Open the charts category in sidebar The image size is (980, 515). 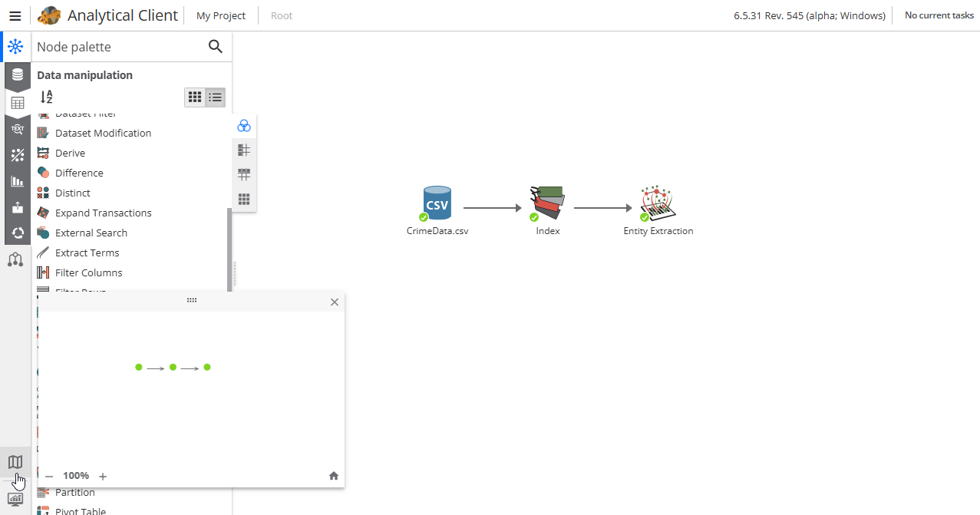click(17, 181)
